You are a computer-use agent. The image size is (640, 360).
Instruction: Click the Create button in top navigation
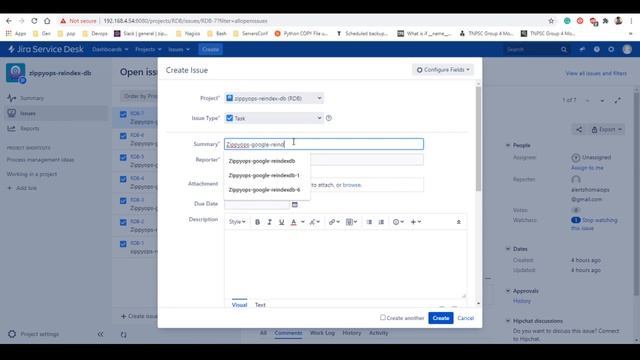(211, 49)
